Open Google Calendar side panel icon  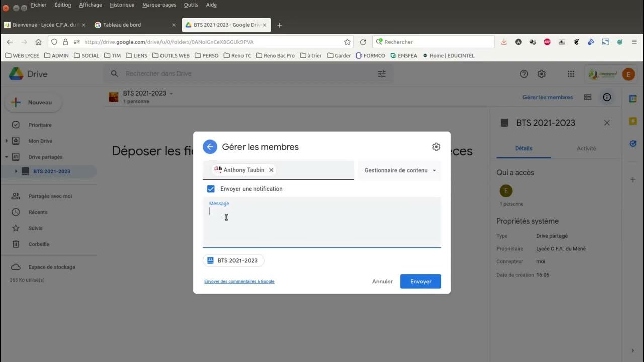(633, 99)
